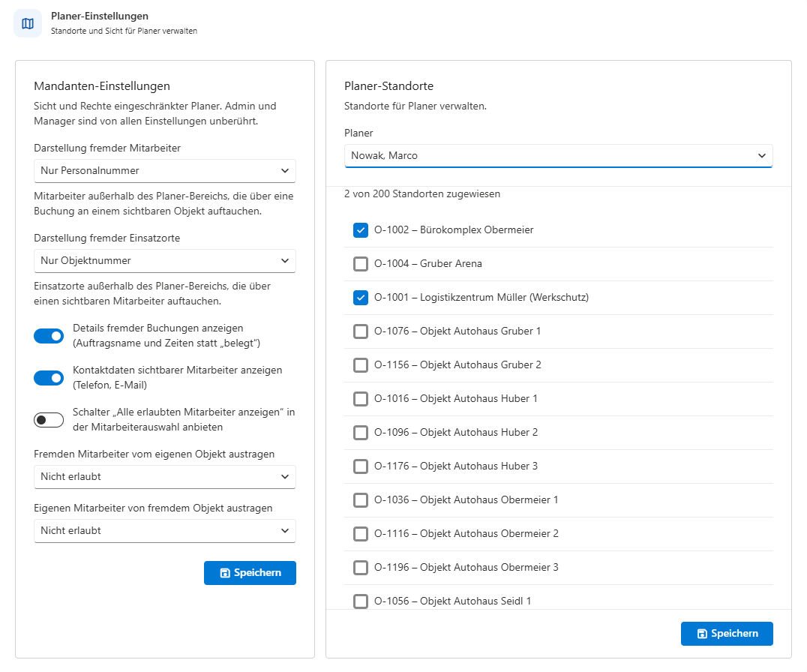Open Darstellung fremder Mitarbeiter dropdown

coord(165,171)
